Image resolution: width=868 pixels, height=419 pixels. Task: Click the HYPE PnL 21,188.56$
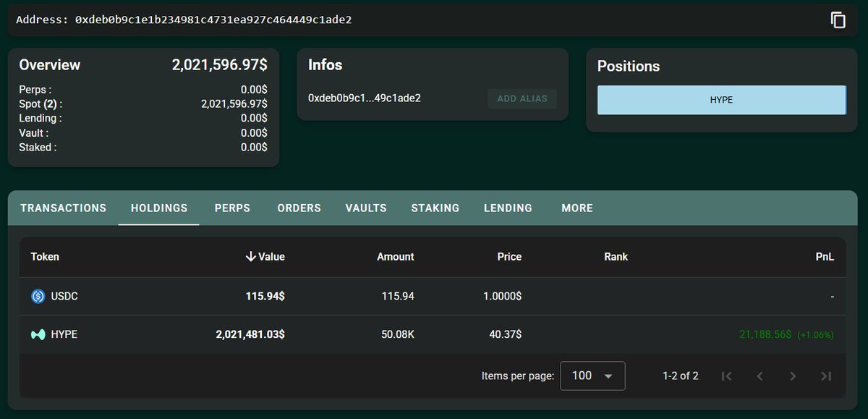765,334
